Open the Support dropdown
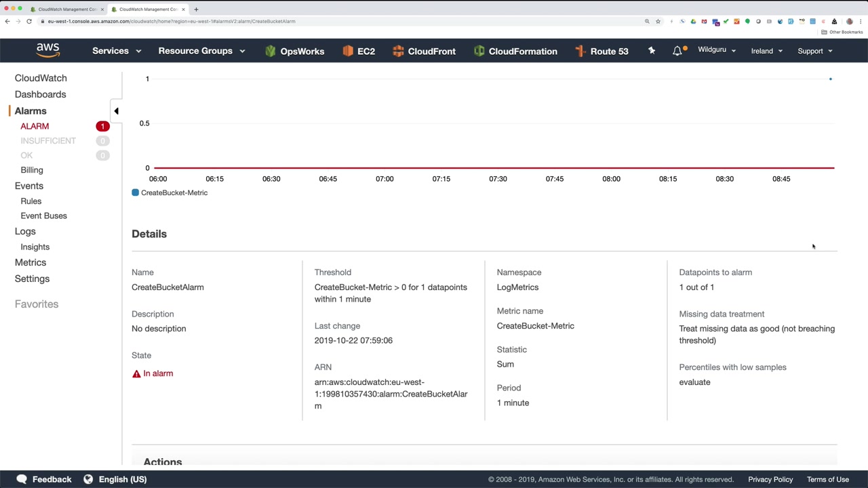Viewport: 868px width, 488px height. (815, 51)
